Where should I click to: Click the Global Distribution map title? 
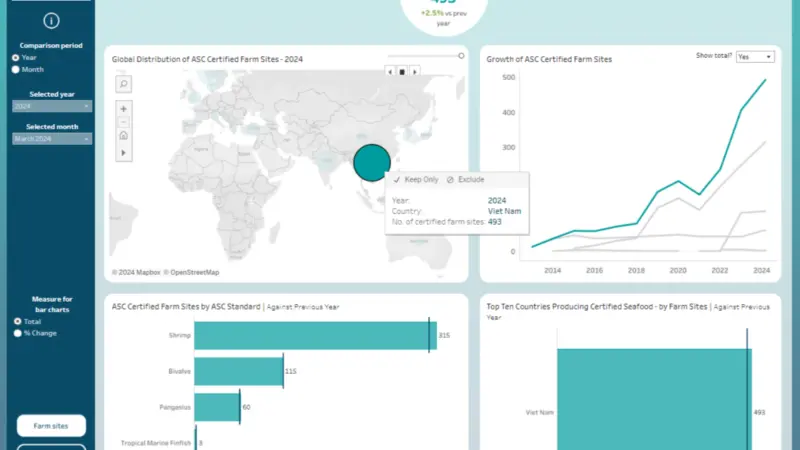click(207, 59)
